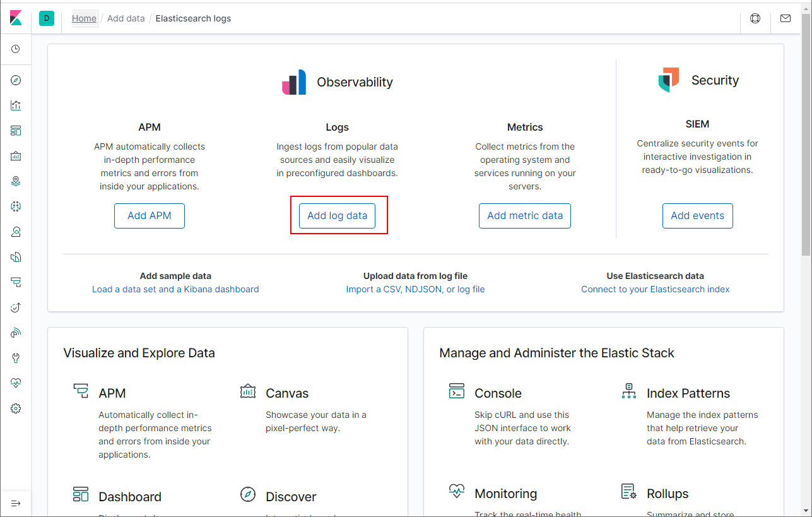Open Import a CSV, NDJSON, or log file link
This screenshot has width=812, height=517.
(x=415, y=289)
